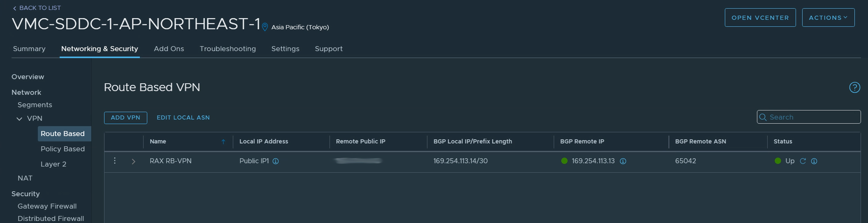The height and width of the screenshot is (223, 868).
Task: Open the Actions dropdown
Action: click(x=828, y=18)
